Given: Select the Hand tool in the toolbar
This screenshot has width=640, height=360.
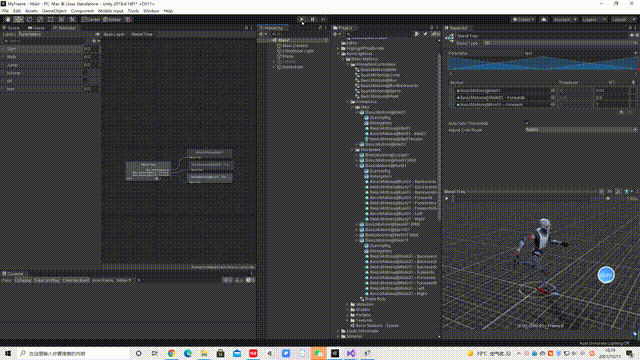Looking at the screenshot, I should point(8,19).
